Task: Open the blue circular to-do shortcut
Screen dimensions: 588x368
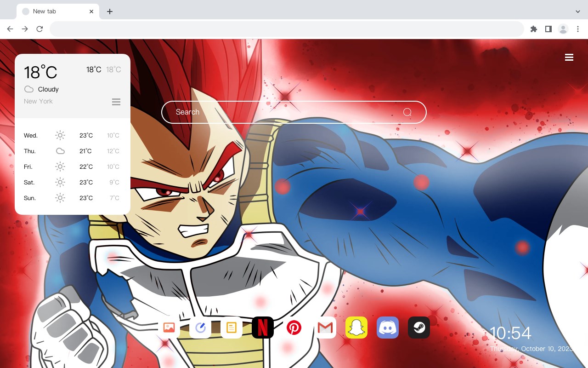Action: (x=200, y=328)
